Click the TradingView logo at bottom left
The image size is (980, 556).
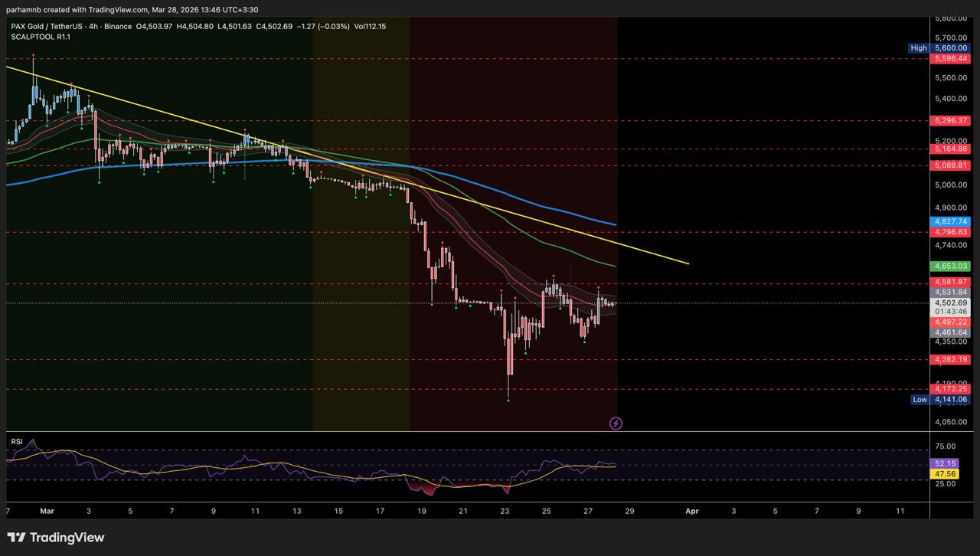pos(56,538)
